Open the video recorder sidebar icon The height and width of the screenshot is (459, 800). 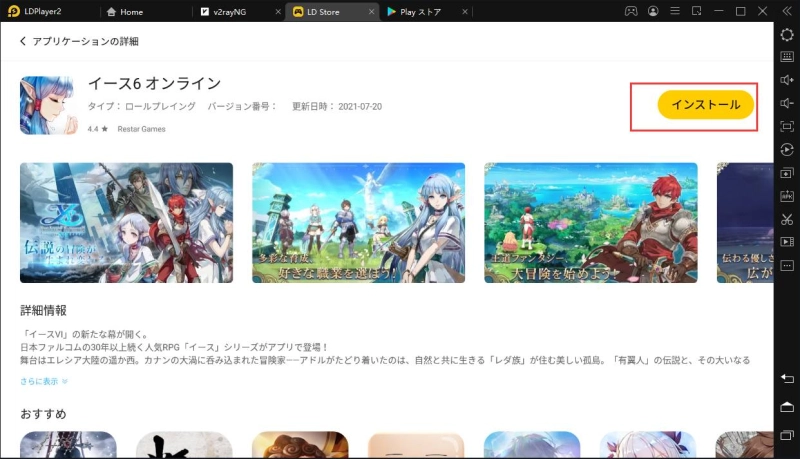point(787,242)
